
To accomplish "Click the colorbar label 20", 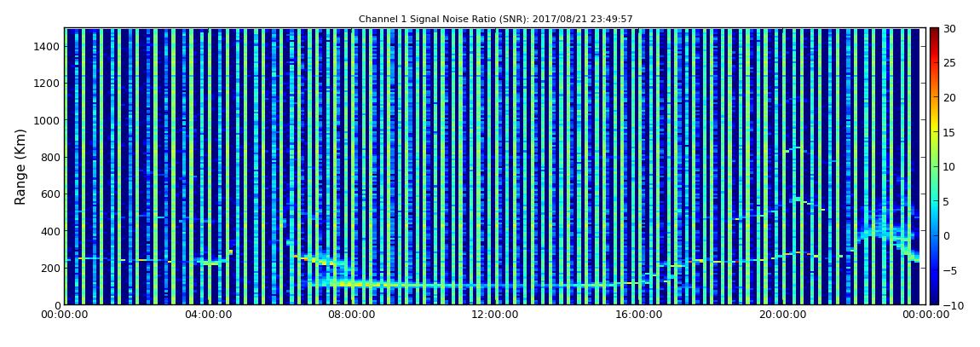I will coord(949,97).
